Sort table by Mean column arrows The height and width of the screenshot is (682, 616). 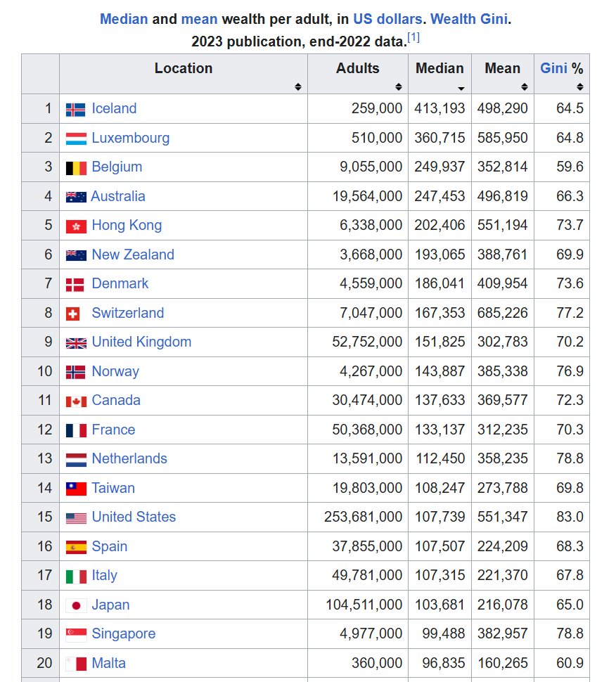point(524,87)
